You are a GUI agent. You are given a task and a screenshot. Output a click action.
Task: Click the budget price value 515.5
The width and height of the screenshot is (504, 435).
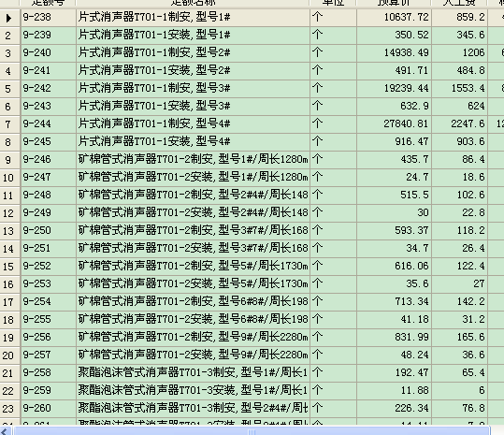pos(414,196)
